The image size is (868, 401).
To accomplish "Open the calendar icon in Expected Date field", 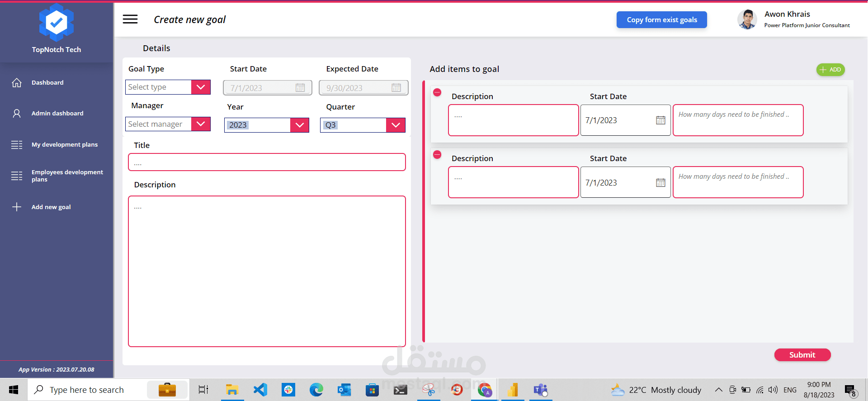I will 396,88.
